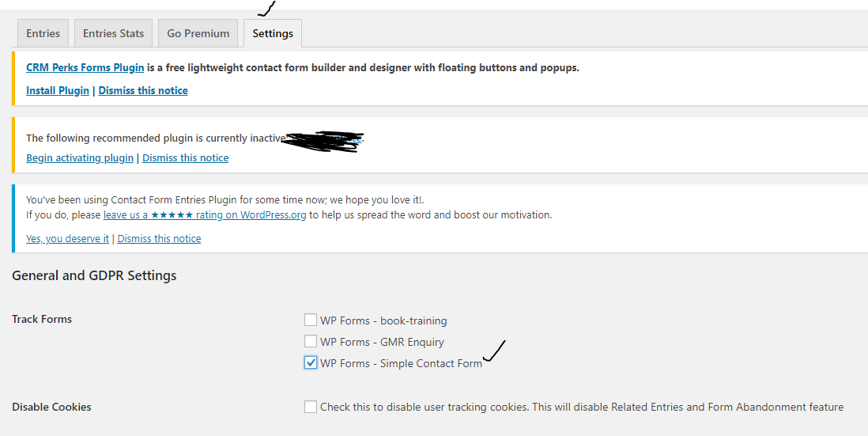The width and height of the screenshot is (868, 436).
Task: Dismiss the inactive plugin notice
Action: tap(186, 158)
